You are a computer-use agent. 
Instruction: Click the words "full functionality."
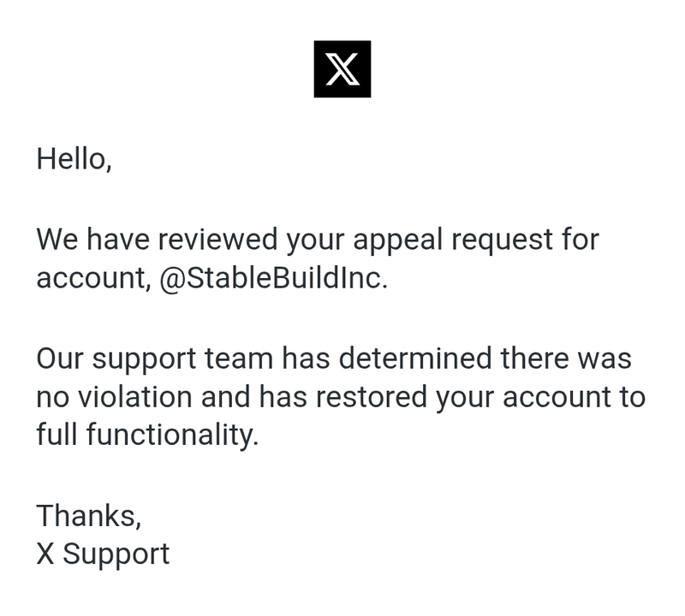[147, 435]
